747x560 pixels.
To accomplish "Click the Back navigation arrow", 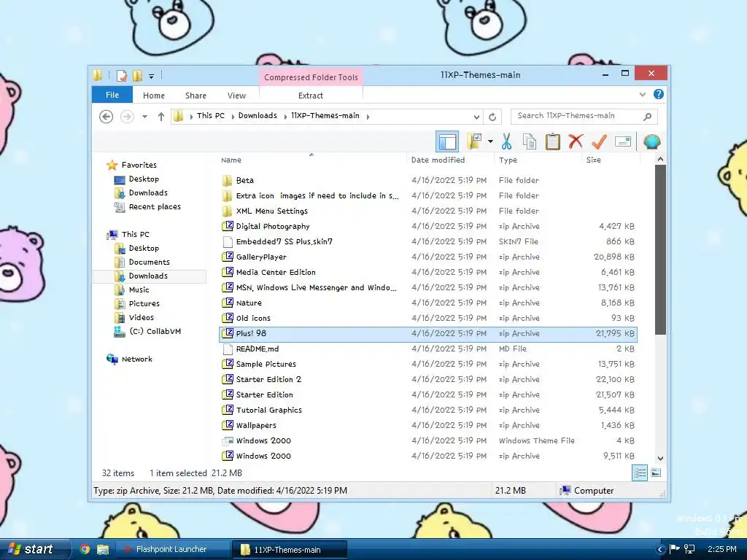I will coord(107,116).
